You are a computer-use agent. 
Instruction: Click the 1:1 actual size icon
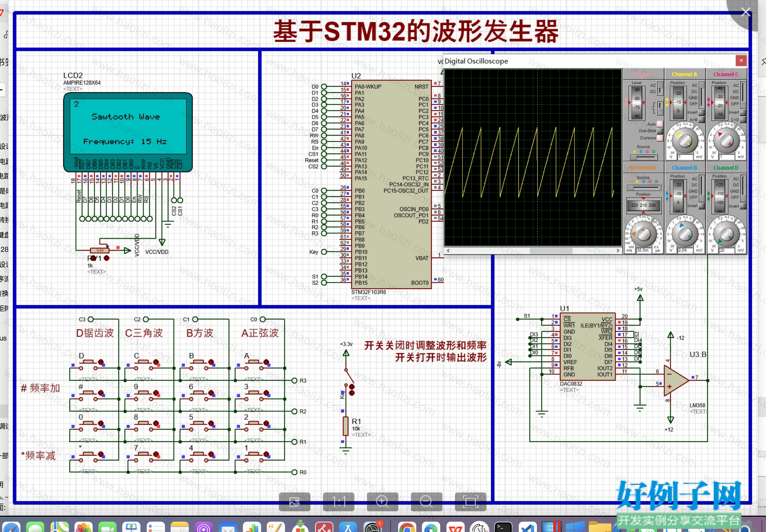(338, 501)
